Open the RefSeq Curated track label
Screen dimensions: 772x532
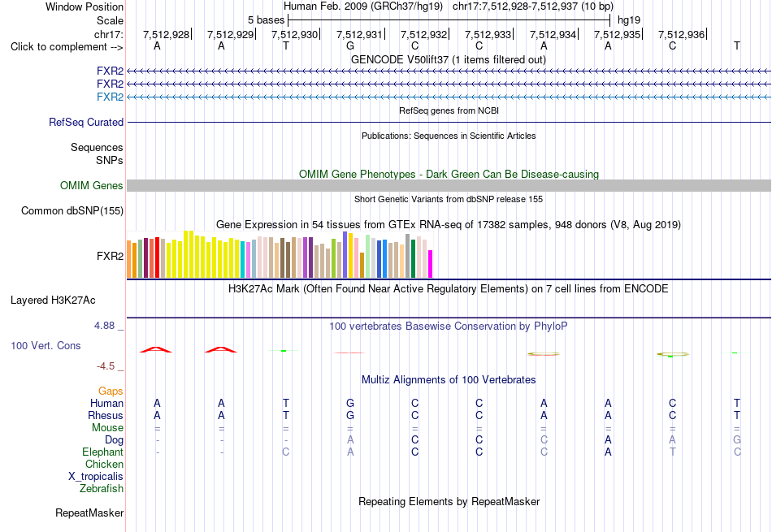(86, 122)
